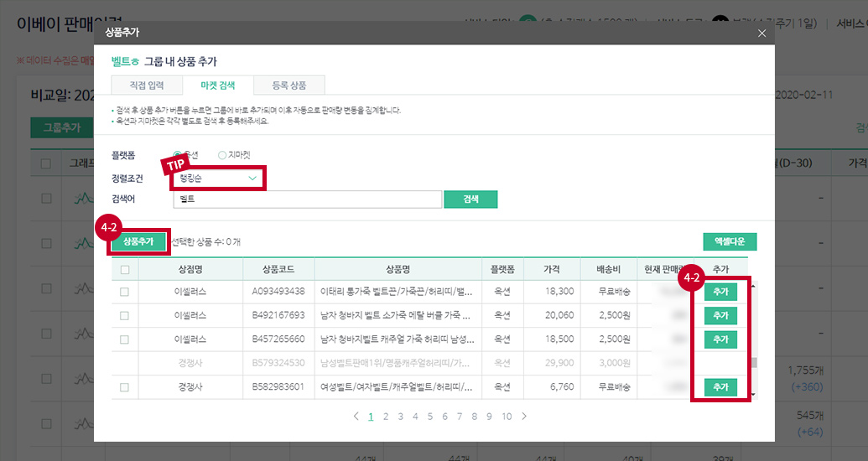Click the +360 change value in background
Screen dimensions: 868x461
pyautogui.click(x=807, y=387)
